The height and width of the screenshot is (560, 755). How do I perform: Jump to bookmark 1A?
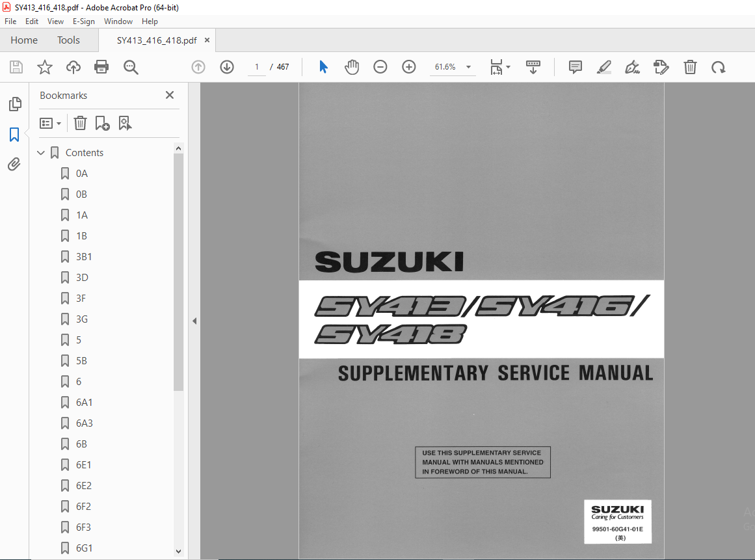coord(82,215)
